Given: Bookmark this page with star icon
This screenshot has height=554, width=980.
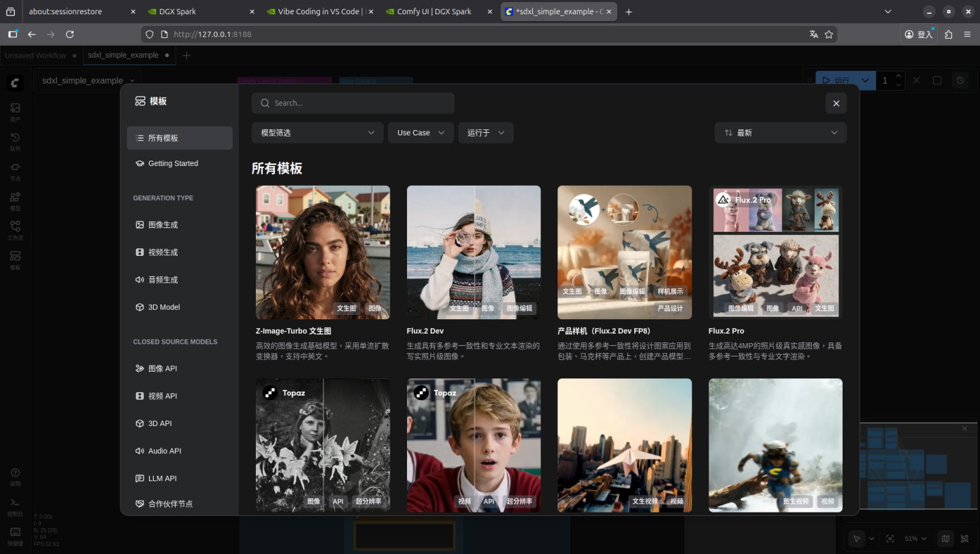Looking at the screenshot, I should tap(828, 34).
